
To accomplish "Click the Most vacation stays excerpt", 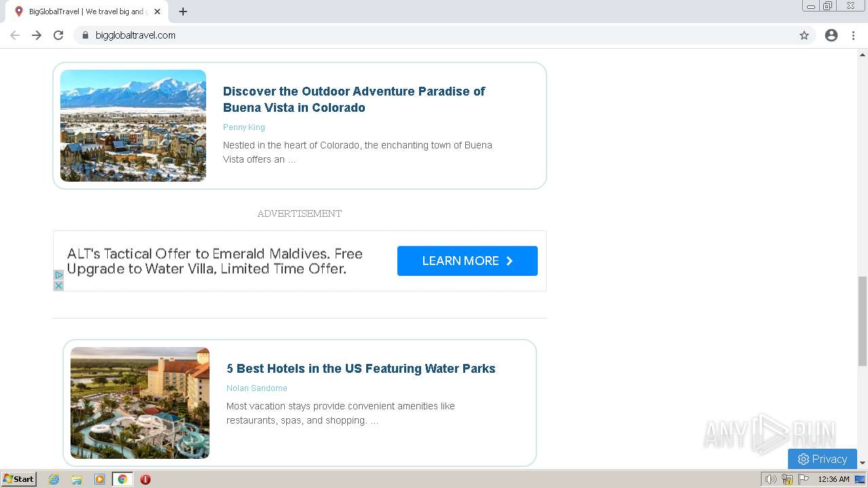I will 340,413.
